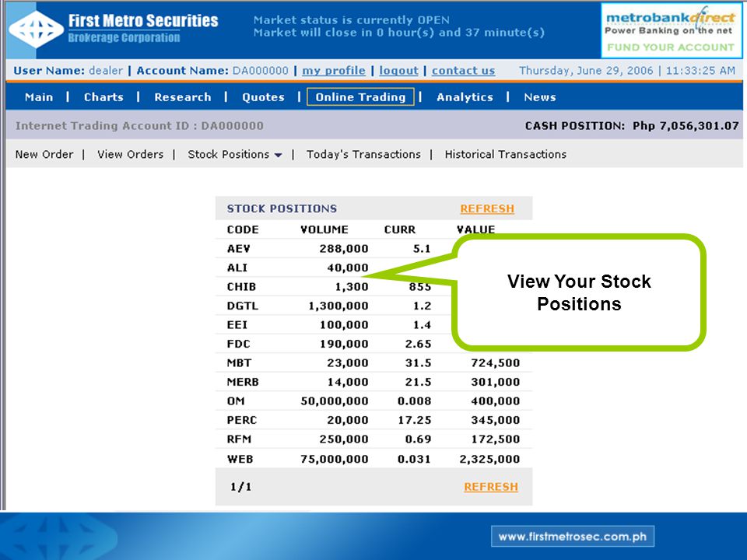Click the Account ID DA000000 text
This screenshot has width=747, height=560.
click(139, 126)
